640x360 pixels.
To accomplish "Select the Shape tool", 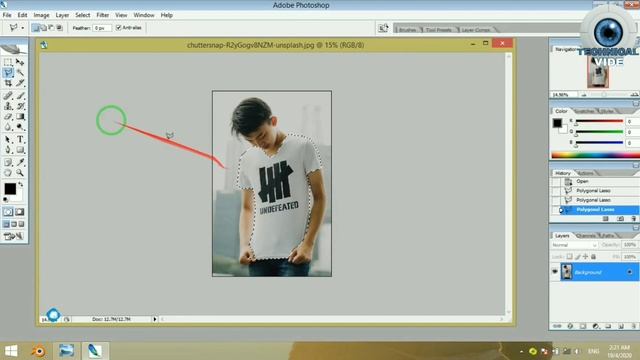I will pyautogui.click(x=20, y=150).
